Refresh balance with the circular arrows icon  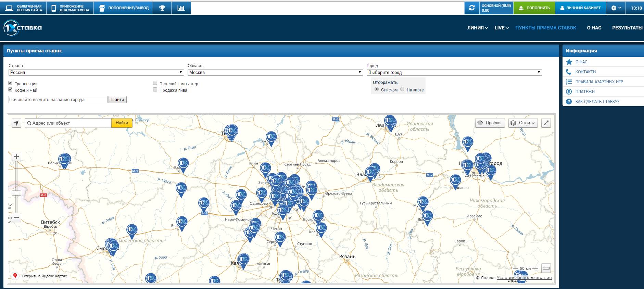point(472,8)
